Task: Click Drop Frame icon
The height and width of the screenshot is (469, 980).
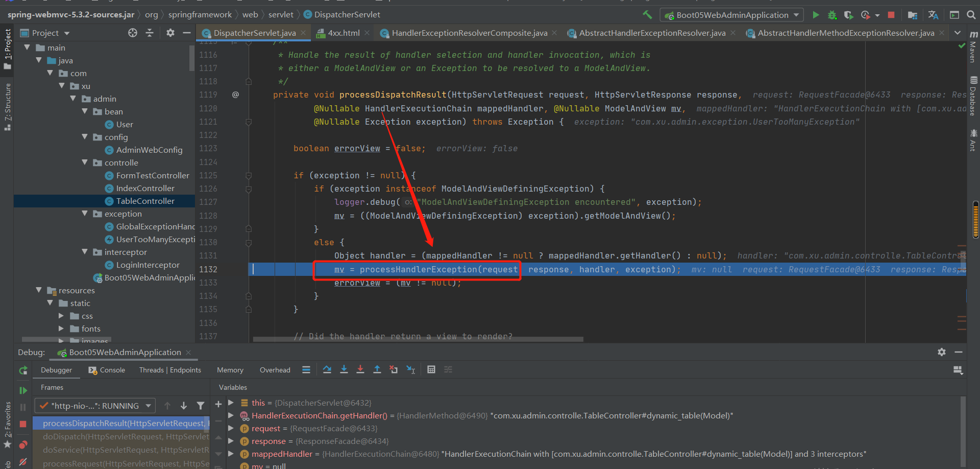Action: (394, 369)
